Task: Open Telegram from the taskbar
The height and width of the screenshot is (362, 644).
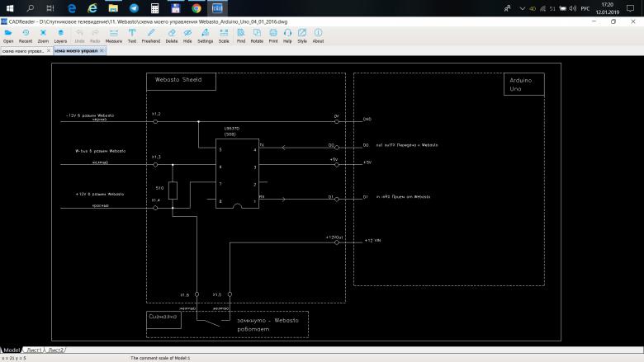Action: click(x=133, y=8)
